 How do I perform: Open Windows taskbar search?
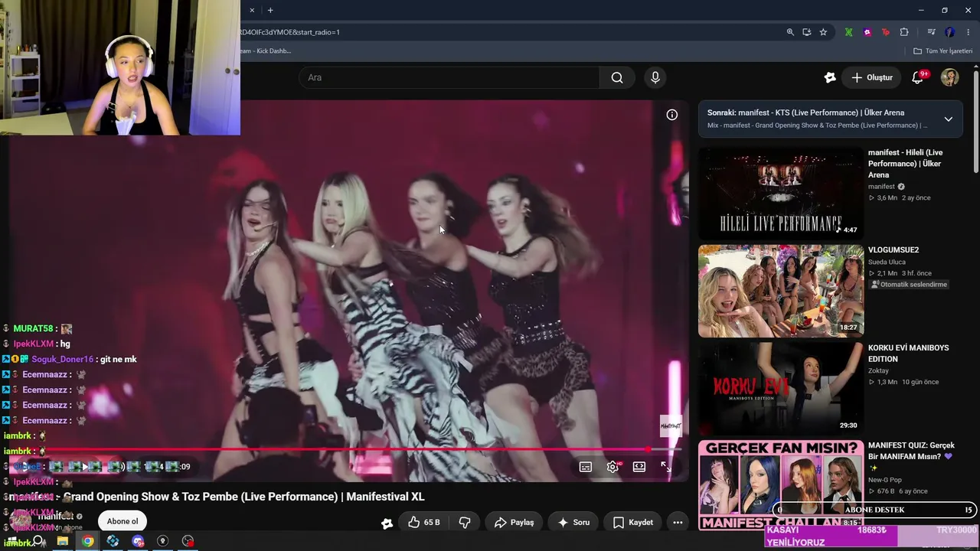(x=38, y=541)
